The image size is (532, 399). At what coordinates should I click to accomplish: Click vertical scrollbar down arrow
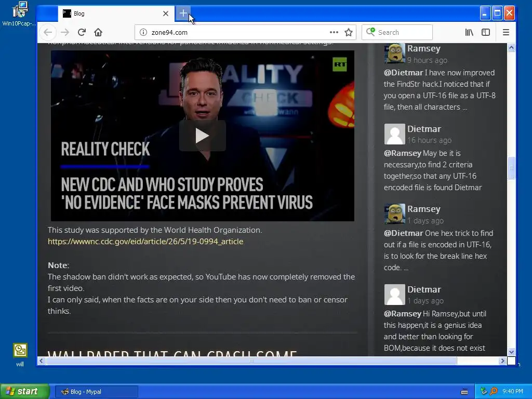pos(511,352)
